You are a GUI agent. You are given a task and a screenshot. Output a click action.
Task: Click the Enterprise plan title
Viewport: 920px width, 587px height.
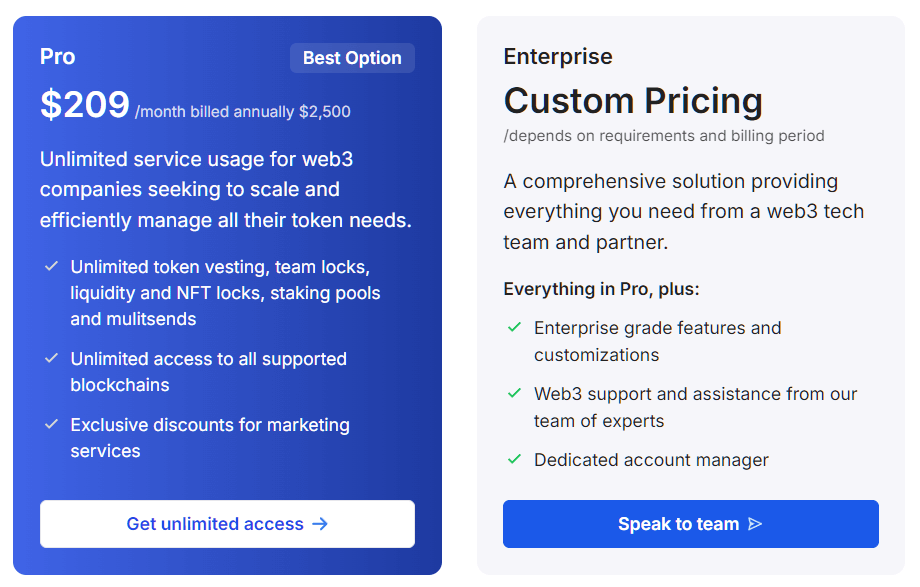point(558,57)
